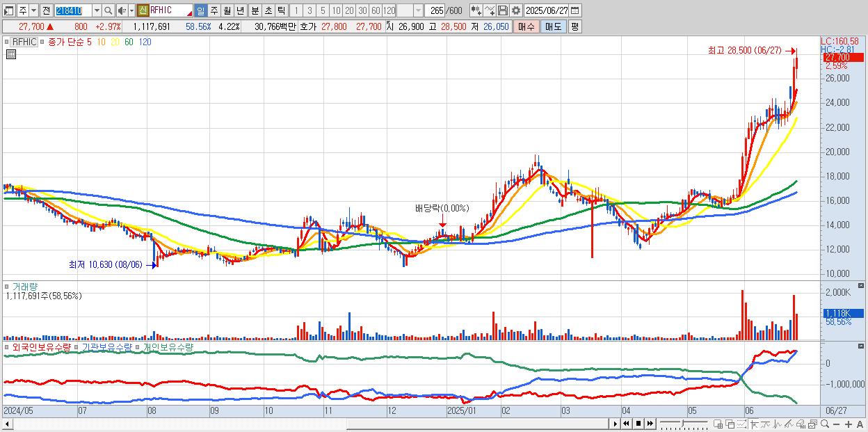
Task: Close the volume indicator panel
Action: pyautogui.click(x=862, y=286)
